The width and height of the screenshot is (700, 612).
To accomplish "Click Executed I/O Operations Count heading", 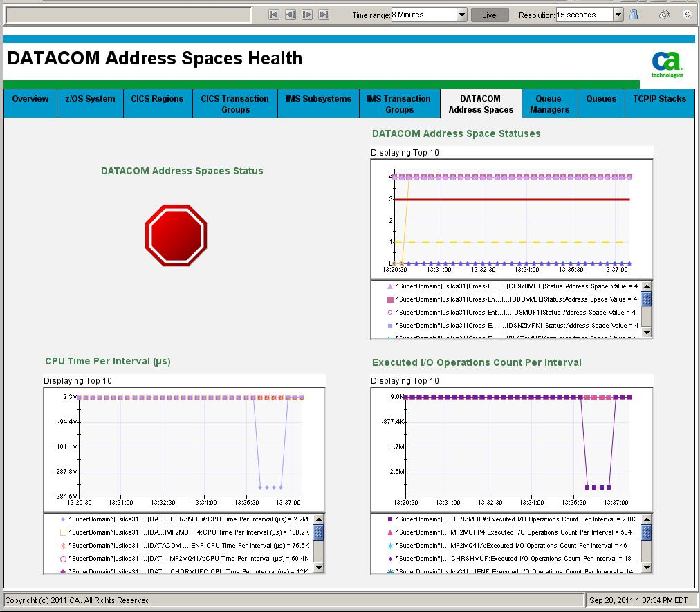I will (x=477, y=362).
